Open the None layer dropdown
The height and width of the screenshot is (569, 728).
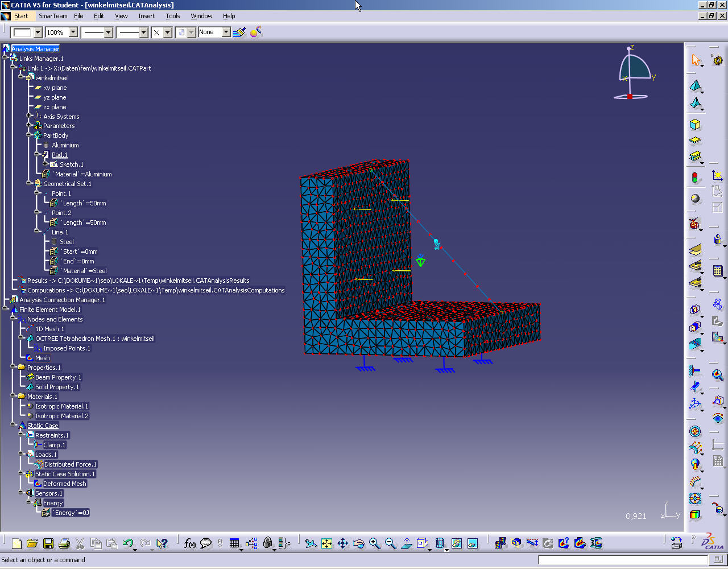(226, 32)
